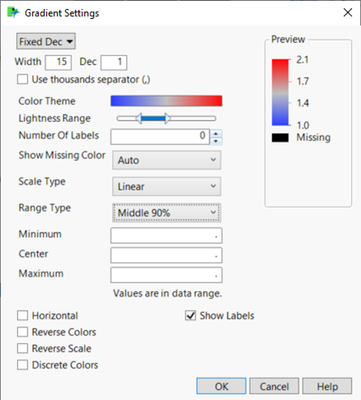This screenshot has height=400, width=361.
Task: Click the Preview gradient legend bar
Action: pos(280,92)
